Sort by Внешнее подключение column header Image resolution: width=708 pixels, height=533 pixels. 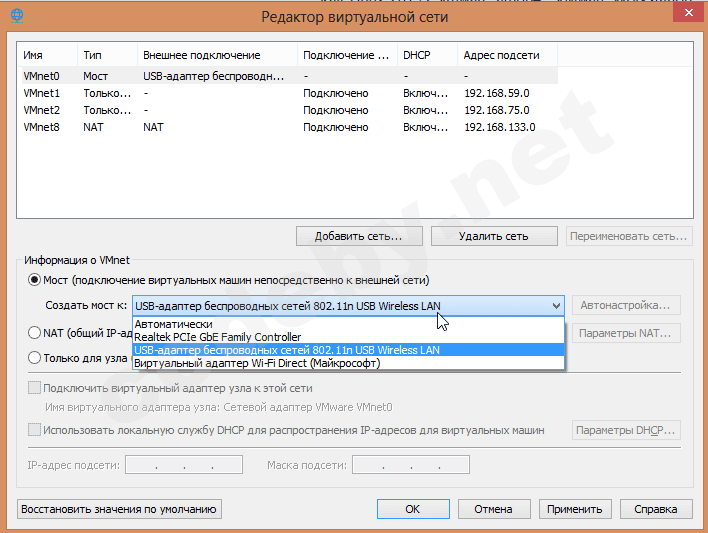pyautogui.click(x=217, y=55)
